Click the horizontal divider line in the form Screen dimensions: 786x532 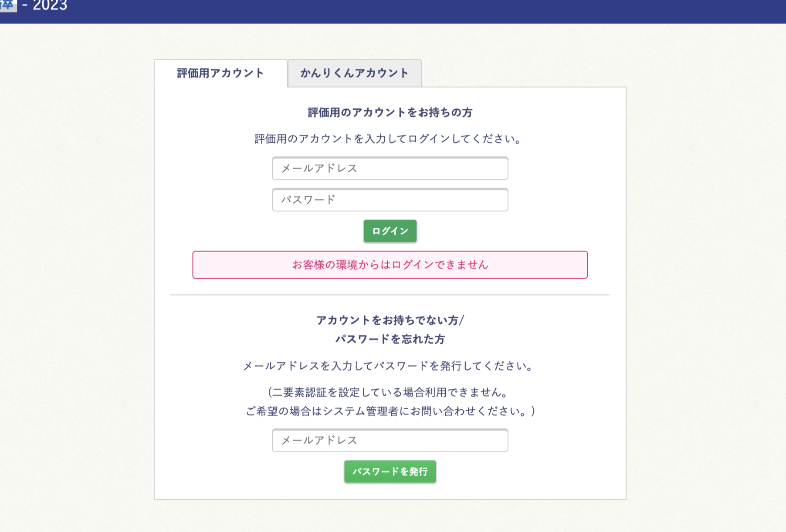point(390,295)
